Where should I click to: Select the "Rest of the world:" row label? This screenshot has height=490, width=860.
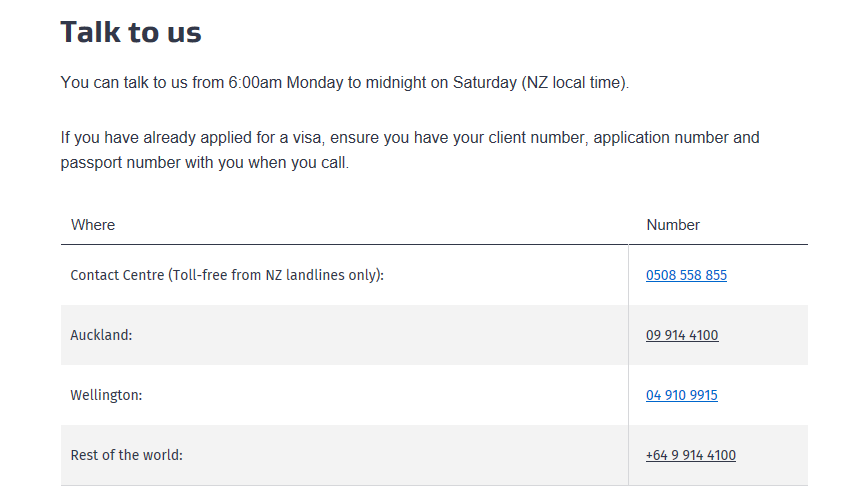click(x=126, y=455)
